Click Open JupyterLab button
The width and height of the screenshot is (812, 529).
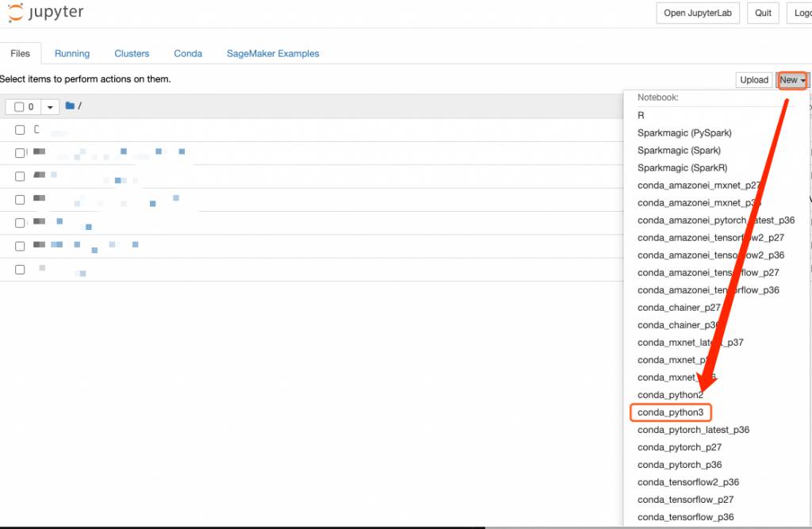click(x=698, y=13)
